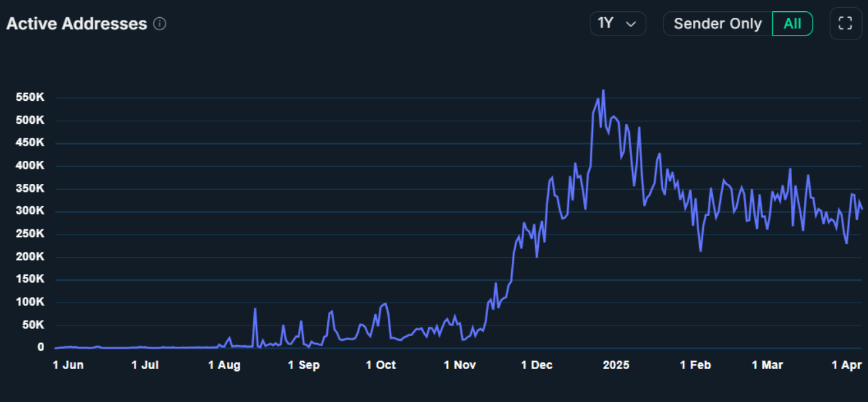
Task: Click the 1 Jun x-axis label
Action: coord(68,365)
